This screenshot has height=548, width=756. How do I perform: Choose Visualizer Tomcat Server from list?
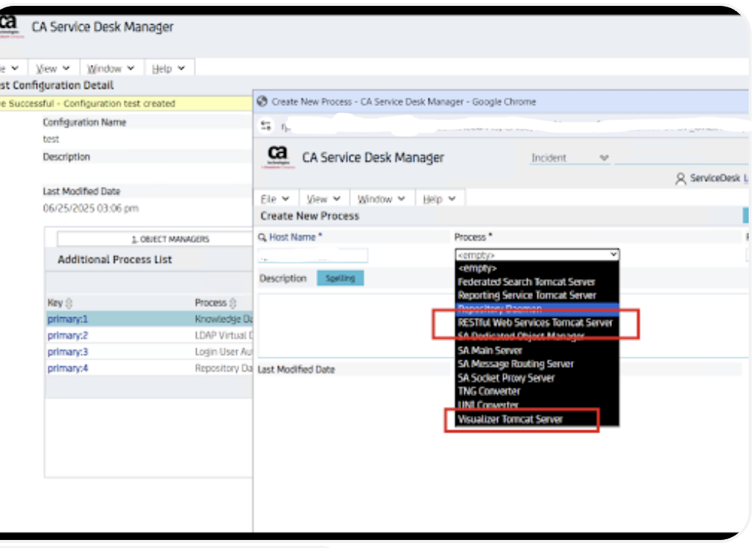[x=510, y=419]
